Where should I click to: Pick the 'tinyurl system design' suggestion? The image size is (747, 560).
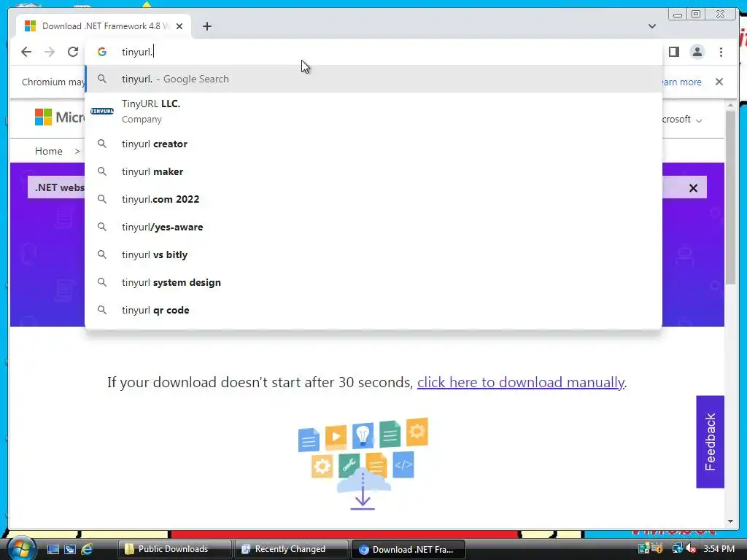click(x=373, y=282)
